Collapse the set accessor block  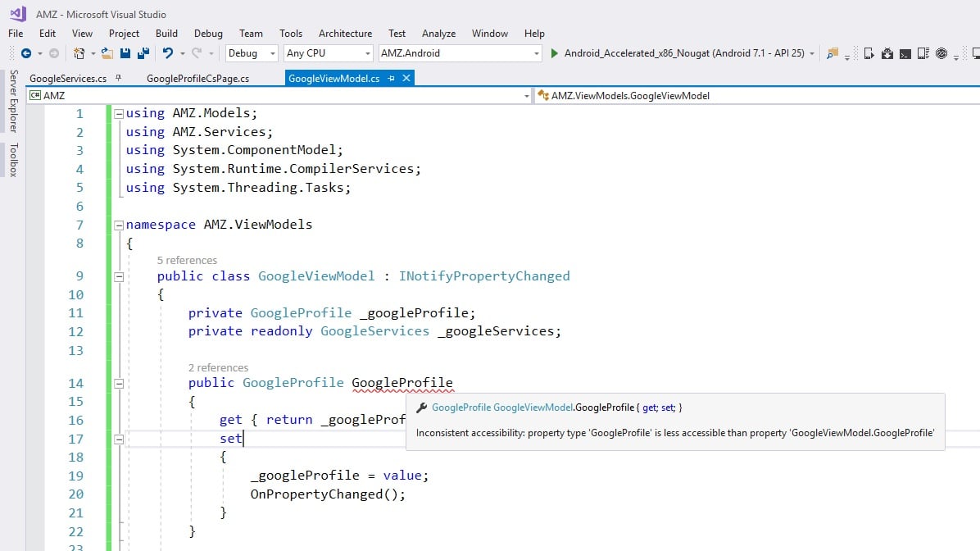click(x=119, y=439)
